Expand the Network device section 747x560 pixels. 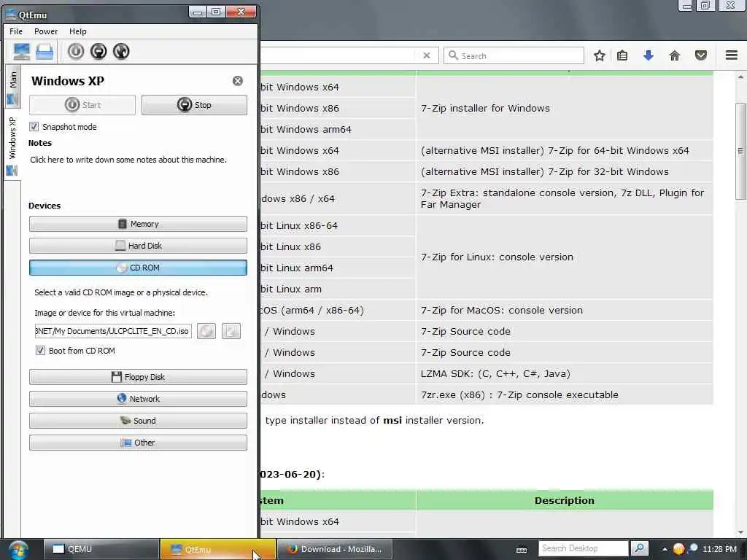pos(138,399)
